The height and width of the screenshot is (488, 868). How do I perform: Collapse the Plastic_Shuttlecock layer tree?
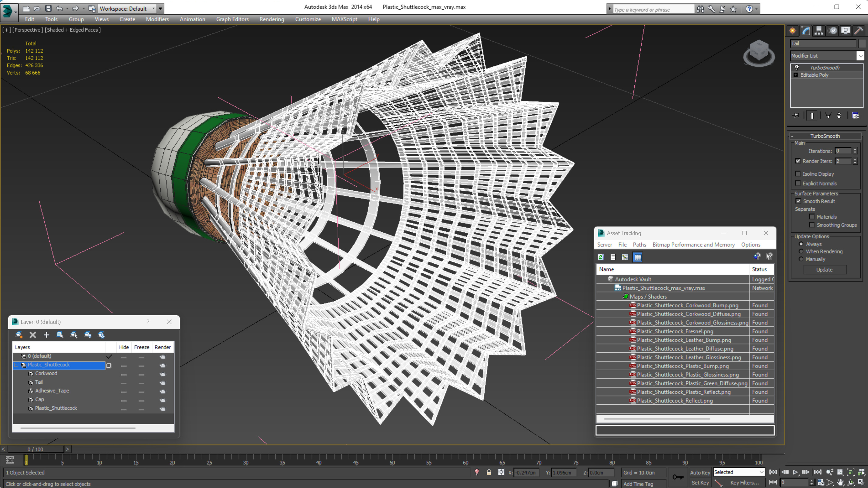[x=16, y=365]
